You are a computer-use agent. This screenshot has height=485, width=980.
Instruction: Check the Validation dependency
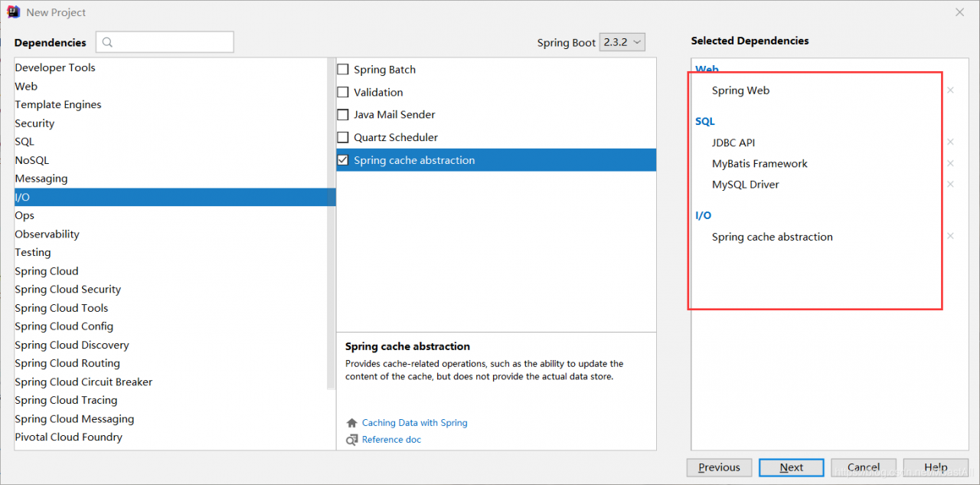(343, 92)
